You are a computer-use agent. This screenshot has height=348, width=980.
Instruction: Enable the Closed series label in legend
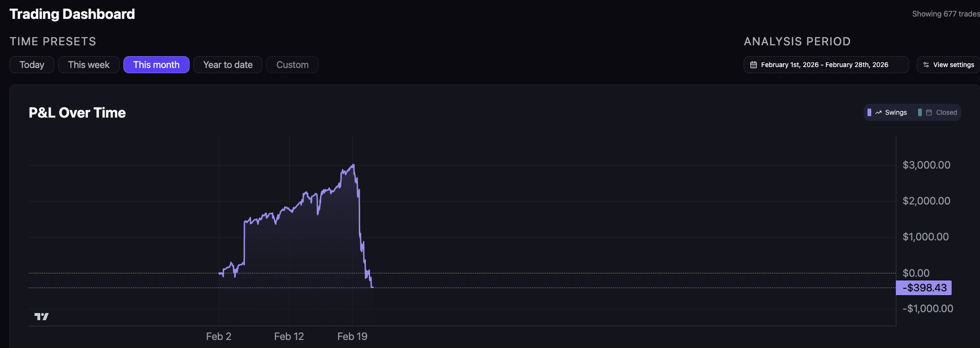coord(946,113)
